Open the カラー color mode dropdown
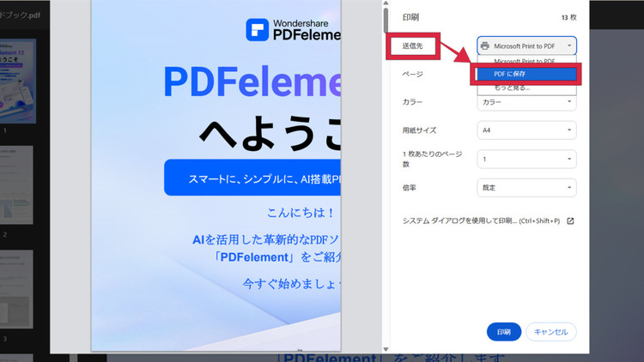This screenshot has height=362, width=644. coord(526,102)
